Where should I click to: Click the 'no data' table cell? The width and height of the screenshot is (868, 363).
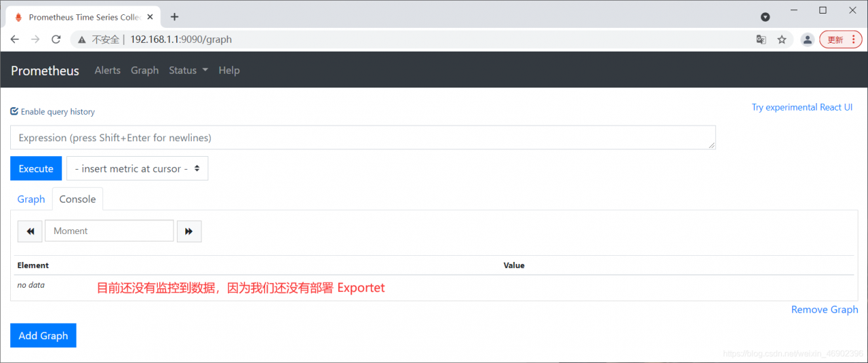click(x=31, y=285)
